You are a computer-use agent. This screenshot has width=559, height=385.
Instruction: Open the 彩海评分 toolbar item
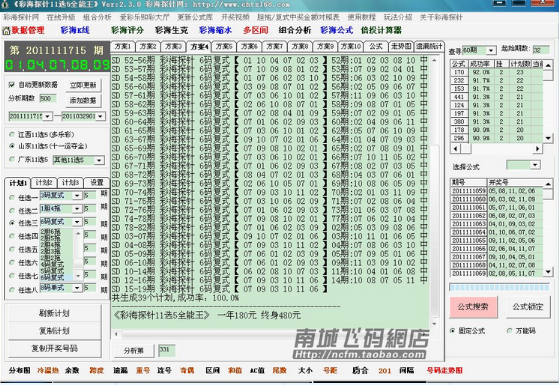coord(127,30)
